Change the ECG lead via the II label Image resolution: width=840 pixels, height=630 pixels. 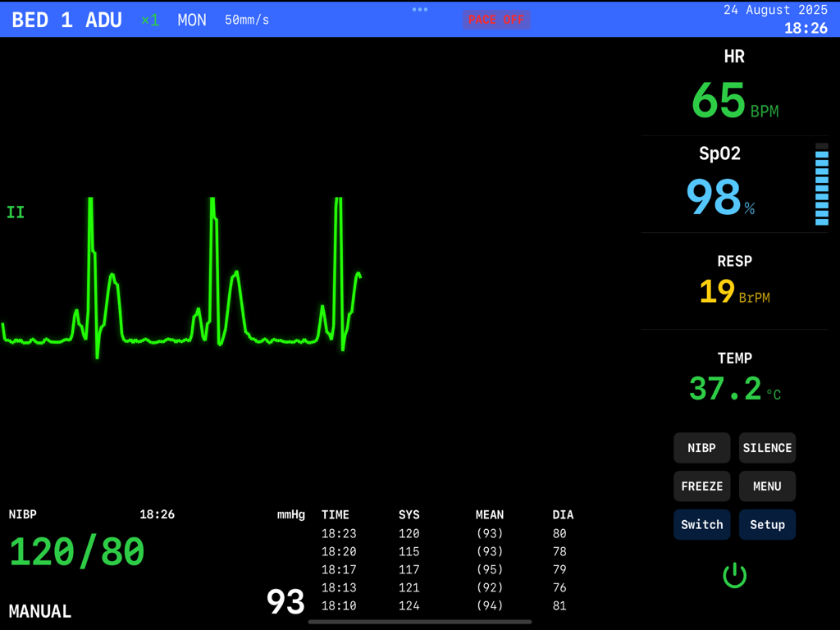pos(14,212)
